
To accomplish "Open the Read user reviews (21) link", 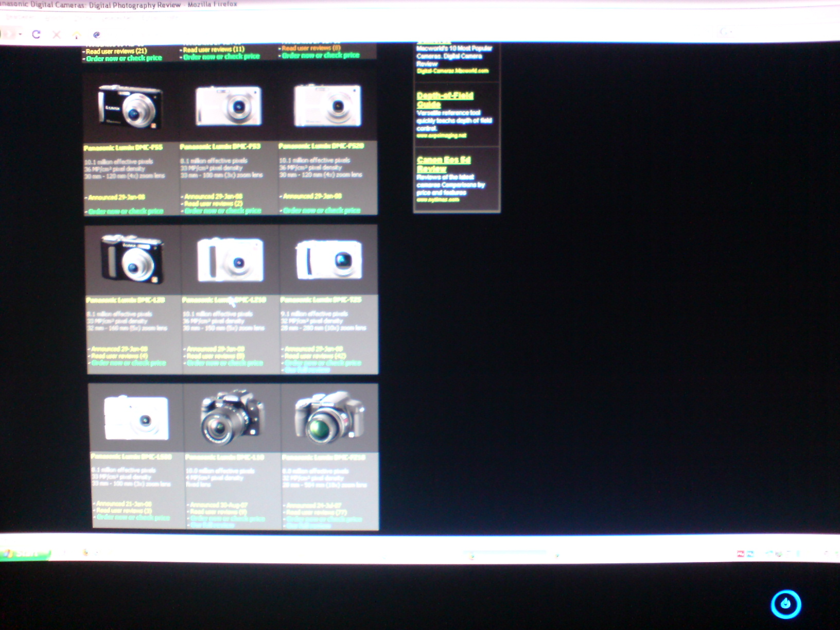I will click(116, 51).
